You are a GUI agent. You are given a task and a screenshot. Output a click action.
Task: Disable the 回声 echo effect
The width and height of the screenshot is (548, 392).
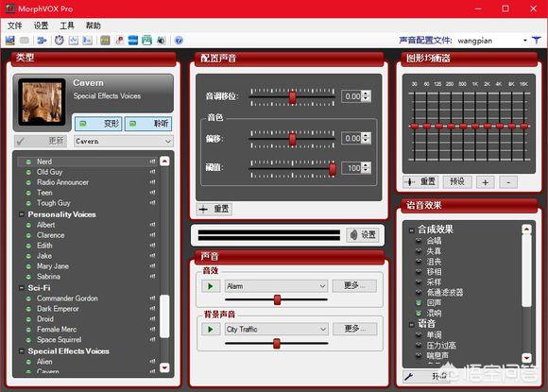click(x=419, y=303)
